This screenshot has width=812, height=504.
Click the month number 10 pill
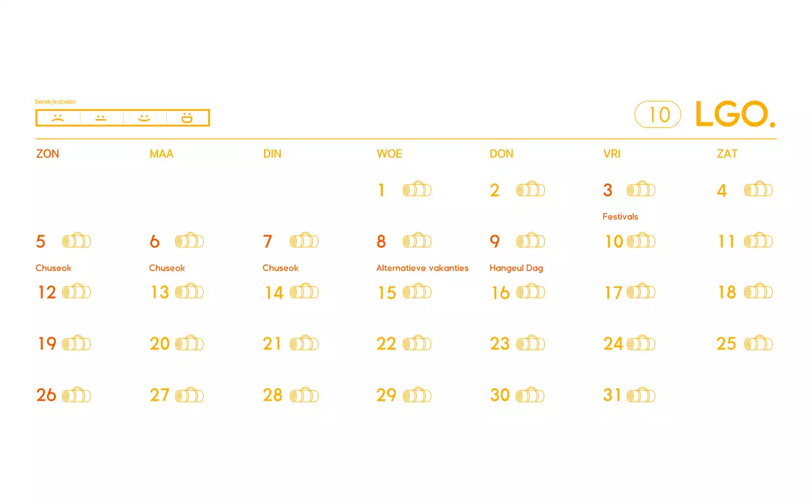click(658, 114)
